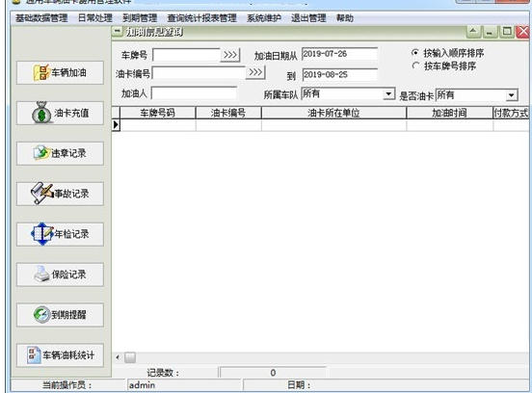The width and height of the screenshot is (532, 393).
Task: Open the 违章记录 sidebar button
Action: (x=60, y=153)
